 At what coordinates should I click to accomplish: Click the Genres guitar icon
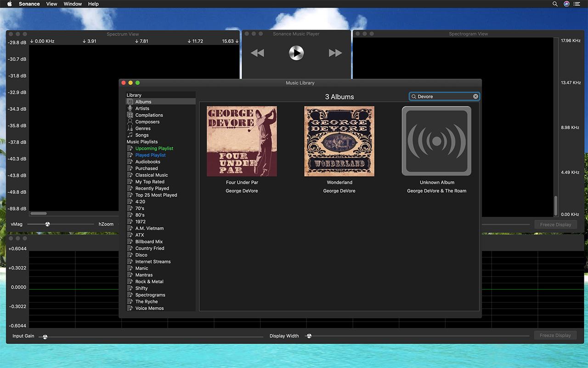click(x=130, y=128)
